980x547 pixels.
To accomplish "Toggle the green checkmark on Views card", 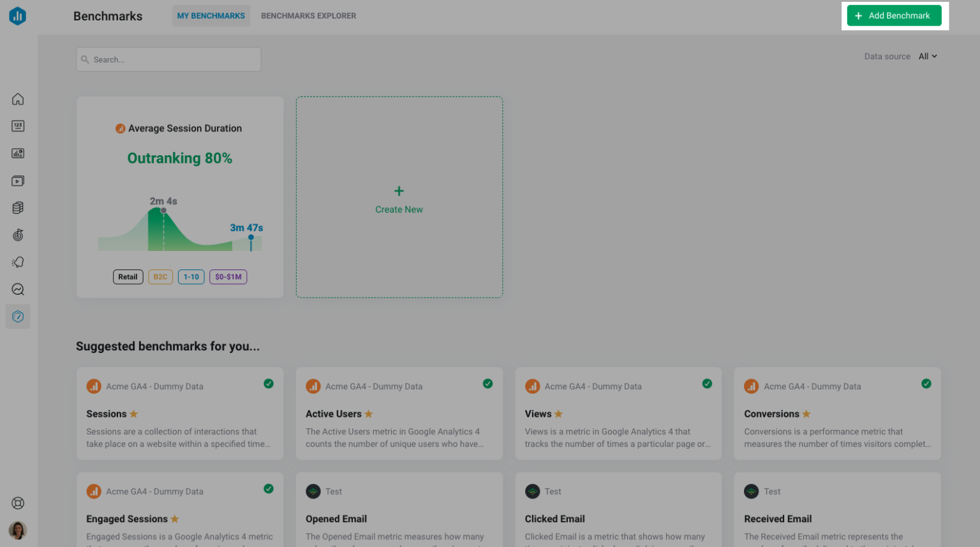I will pos(707,384).
